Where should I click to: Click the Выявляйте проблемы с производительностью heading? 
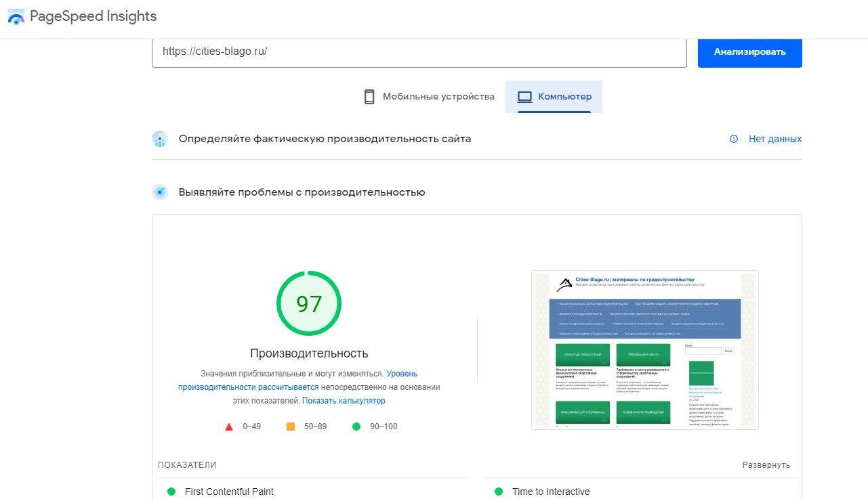(302, 192)
